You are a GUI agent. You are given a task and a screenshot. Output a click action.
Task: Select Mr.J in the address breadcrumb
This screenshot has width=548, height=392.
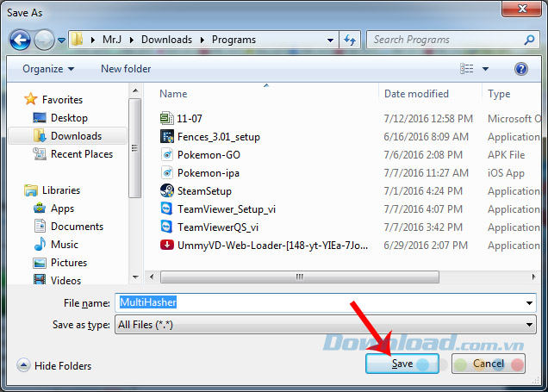click(x=112, y=40)
